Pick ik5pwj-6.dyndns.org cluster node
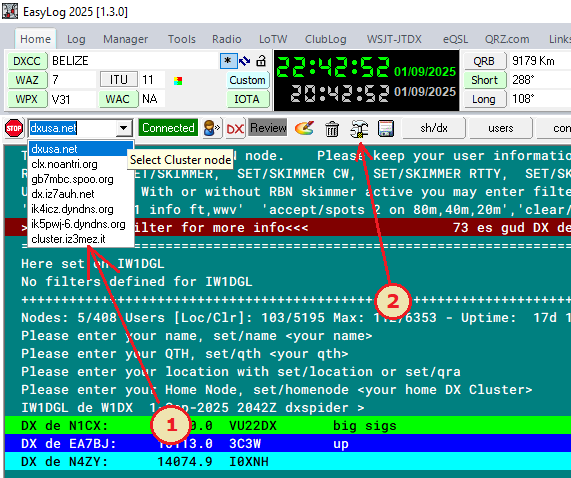 click(x=80, y=224)
